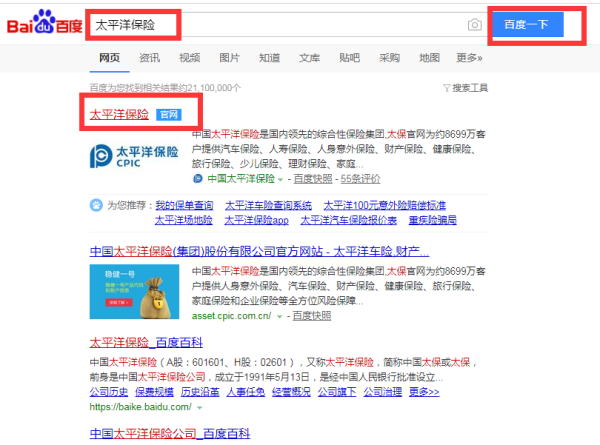Open 保费规模 sublink
This screenshot has width=600, height=445.
click(154, 392)
